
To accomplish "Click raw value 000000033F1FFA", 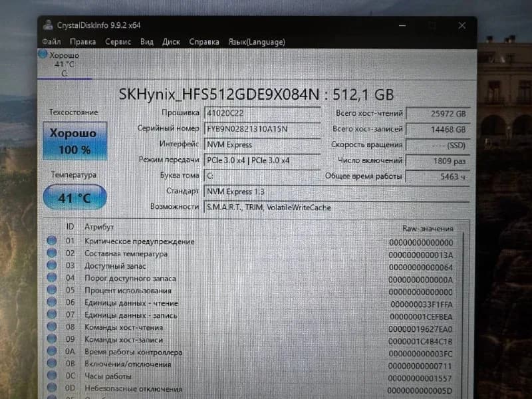I will [422, 305].
